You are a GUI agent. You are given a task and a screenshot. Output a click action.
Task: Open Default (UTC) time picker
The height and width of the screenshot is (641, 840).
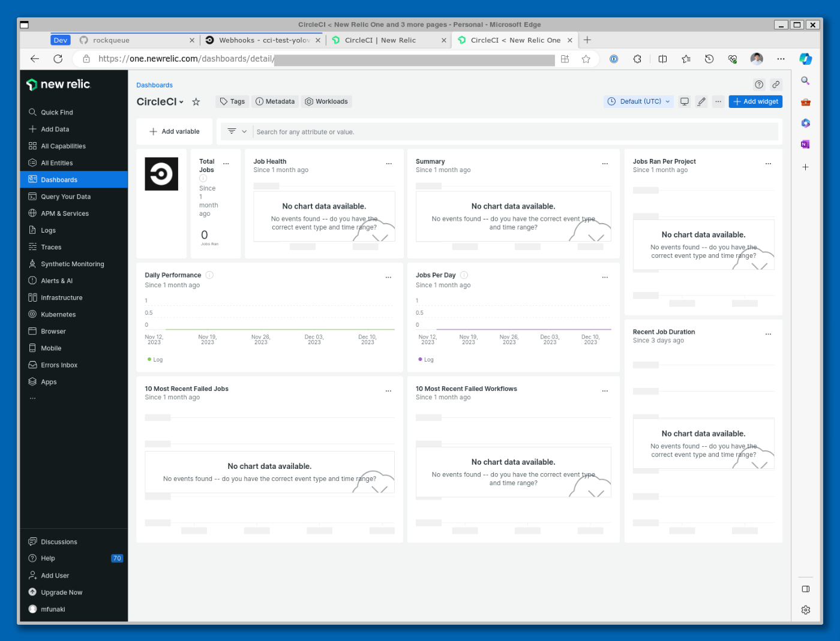(x=638, y=101)
